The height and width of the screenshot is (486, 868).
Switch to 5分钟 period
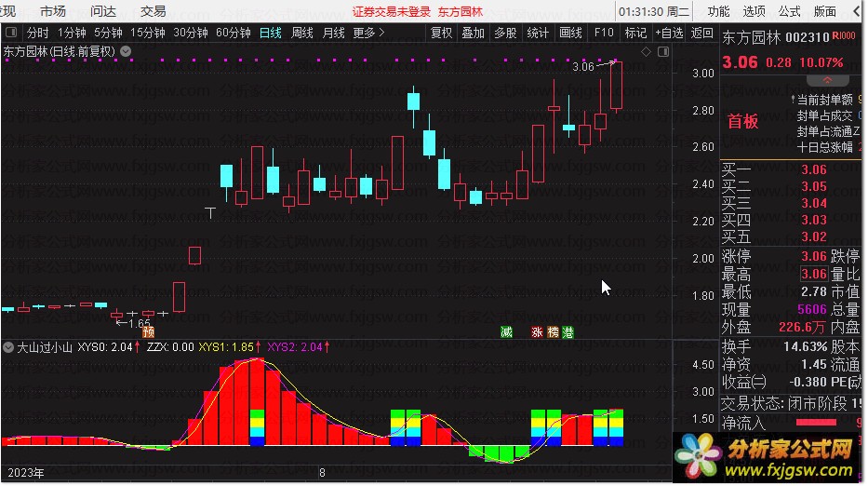(108, 33)
